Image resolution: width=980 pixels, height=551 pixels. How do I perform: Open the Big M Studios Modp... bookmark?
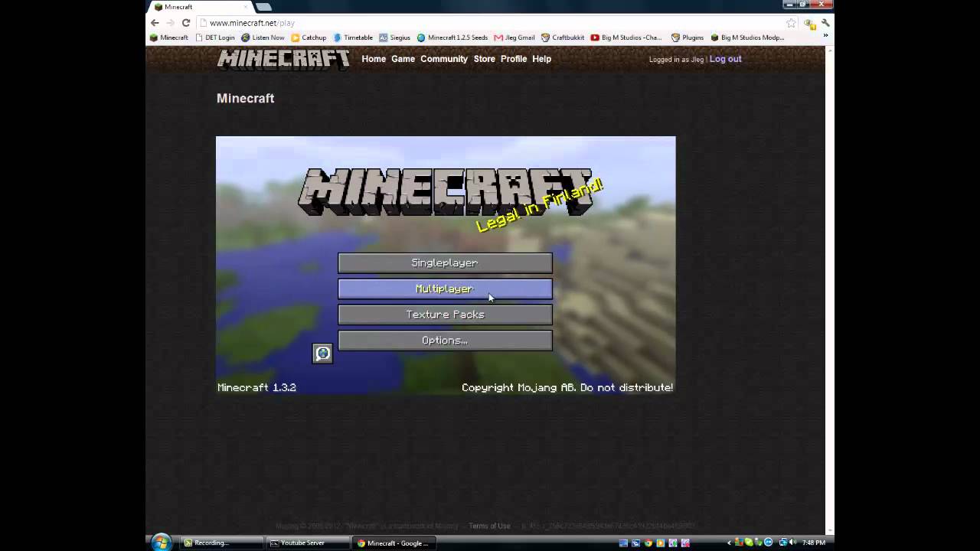coord(747,37)
